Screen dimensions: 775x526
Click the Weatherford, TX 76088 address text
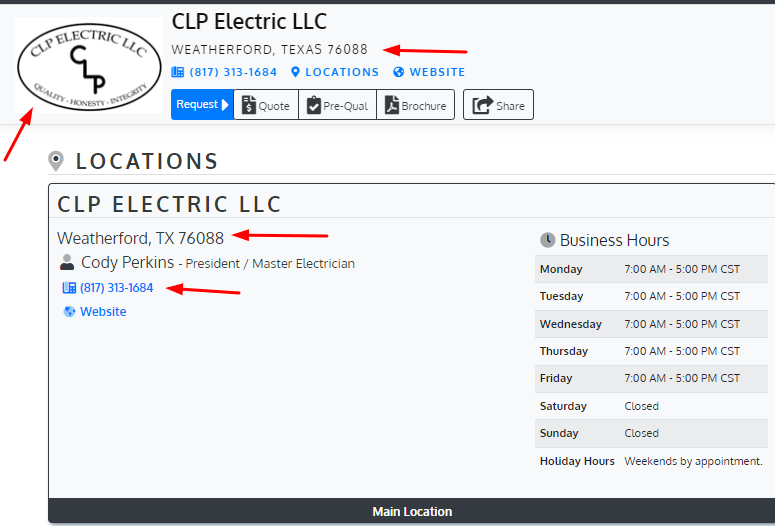(140, 238)
